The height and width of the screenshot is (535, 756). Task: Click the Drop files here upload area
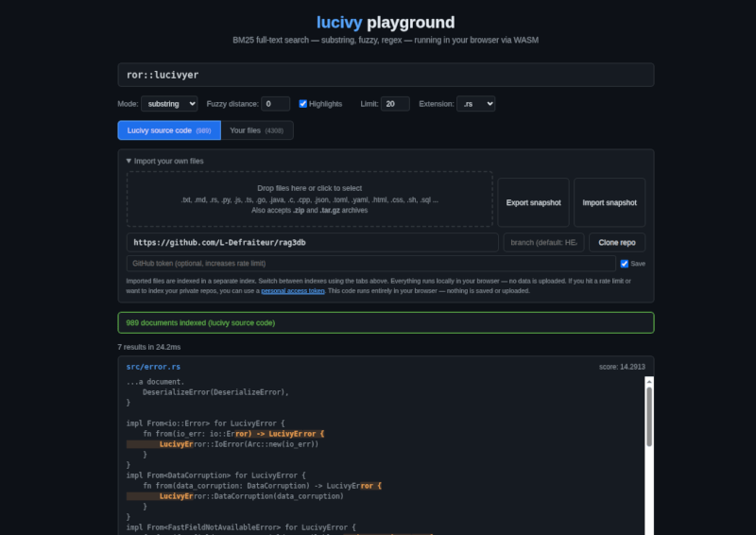310,198
